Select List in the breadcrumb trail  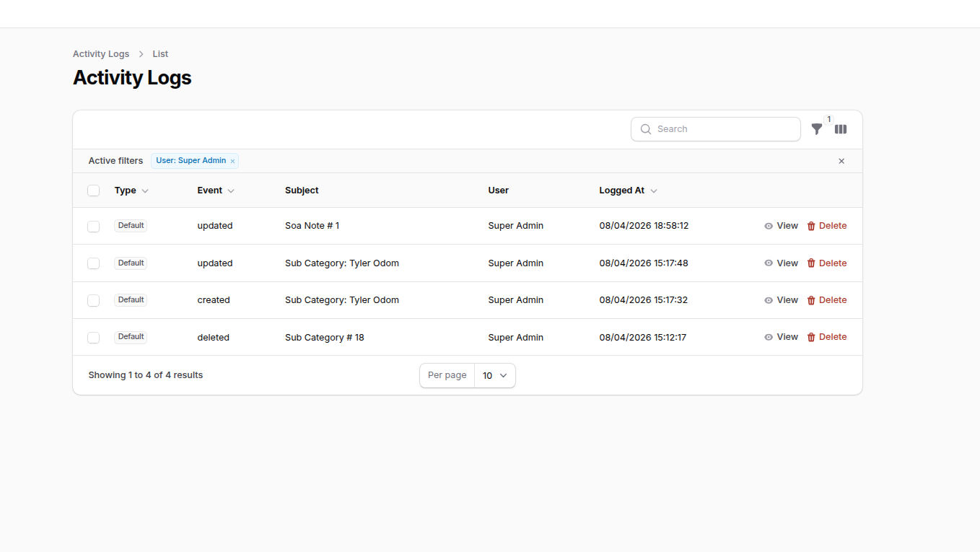point(159,53)
